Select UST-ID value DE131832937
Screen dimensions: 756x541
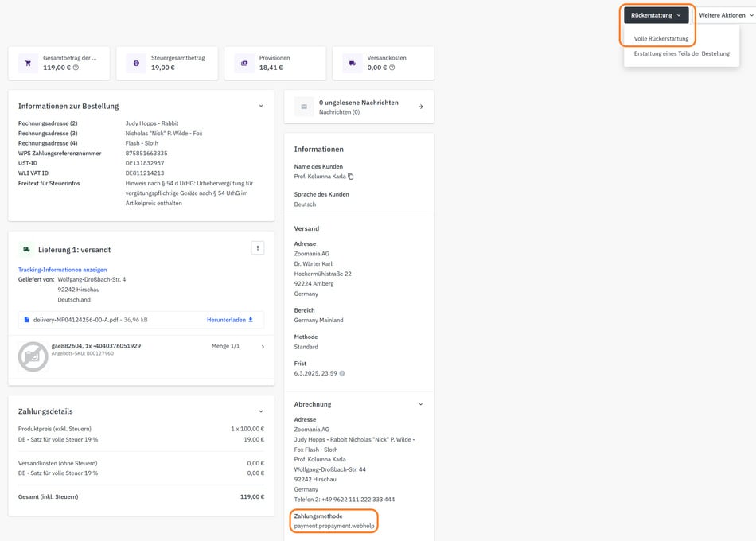click(145, 163)
